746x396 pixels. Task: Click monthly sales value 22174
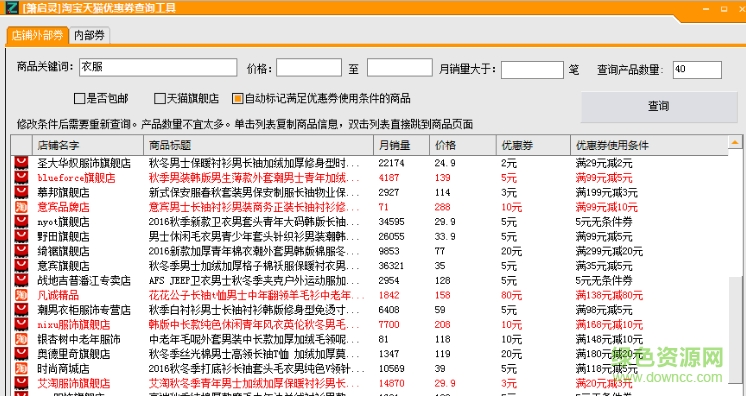(x=392, y=163)
